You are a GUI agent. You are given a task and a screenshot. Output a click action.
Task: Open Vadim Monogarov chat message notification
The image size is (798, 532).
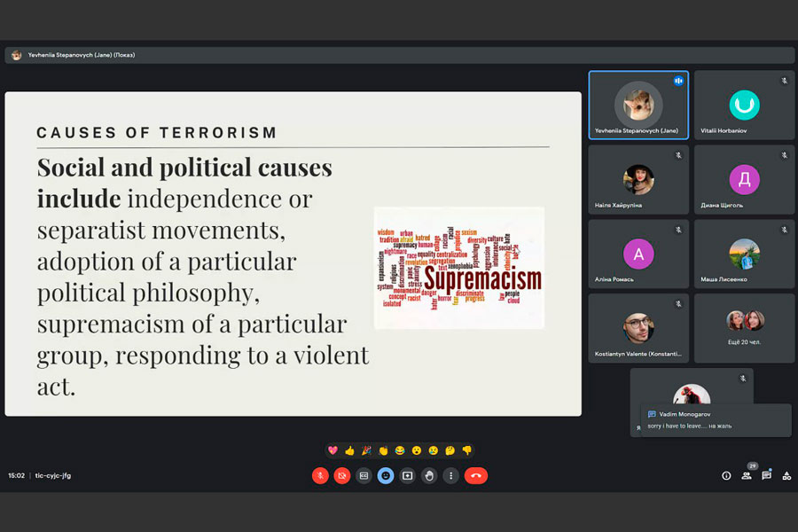coord(716,420)
